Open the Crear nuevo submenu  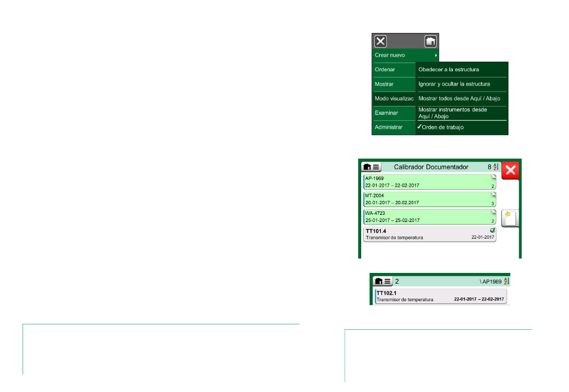(x=405, y=55)
